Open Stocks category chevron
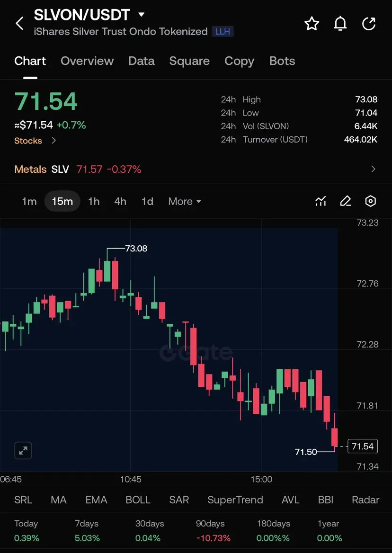This screenshot has height=553, width=392. pyautogui.click(x=53, y=141)
